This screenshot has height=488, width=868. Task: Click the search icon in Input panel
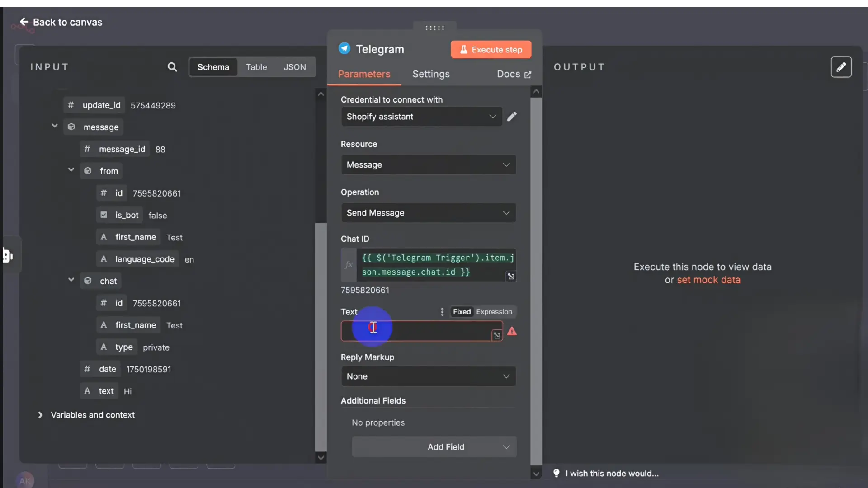pyautogui.click(x=172, y=67)
